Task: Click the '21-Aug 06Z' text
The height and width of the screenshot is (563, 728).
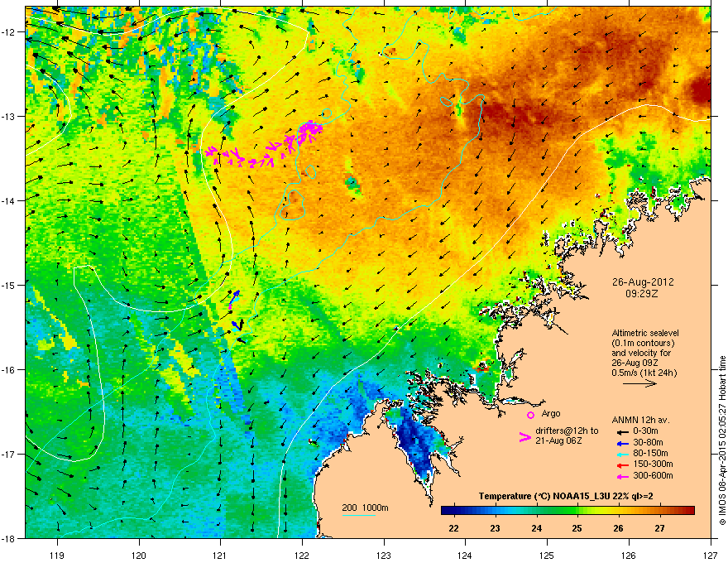Action: tap(558, 440)
